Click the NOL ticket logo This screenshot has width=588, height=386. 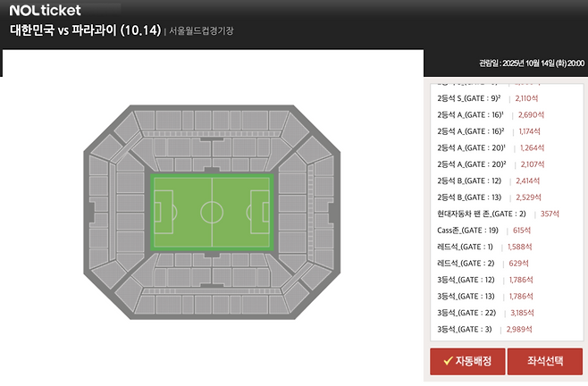pos(45,10)
